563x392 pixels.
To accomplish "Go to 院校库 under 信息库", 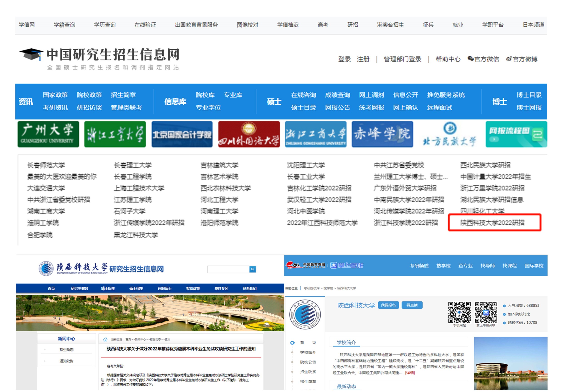I will click(x=205, y=95).
